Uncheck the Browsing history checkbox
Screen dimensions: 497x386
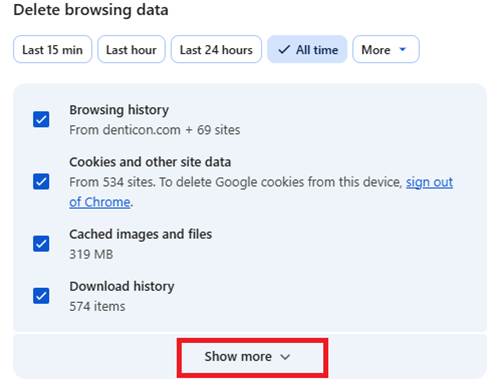point(41,119)
